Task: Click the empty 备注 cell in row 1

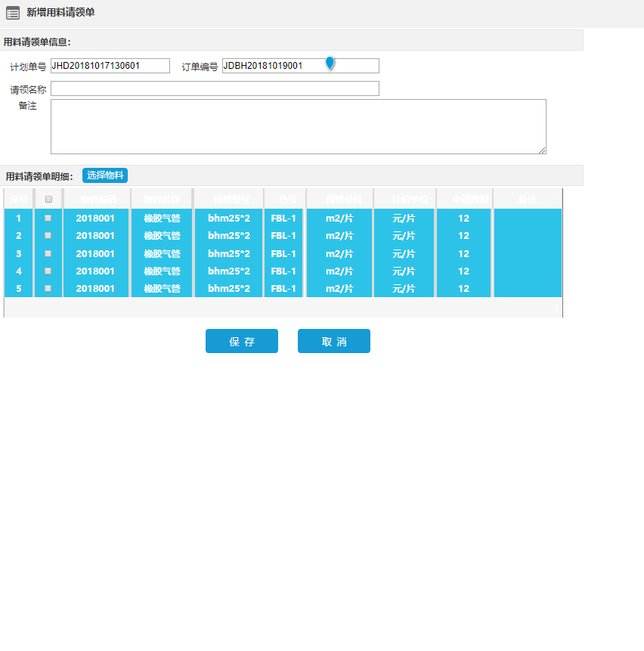Action: tap(528, 218)
